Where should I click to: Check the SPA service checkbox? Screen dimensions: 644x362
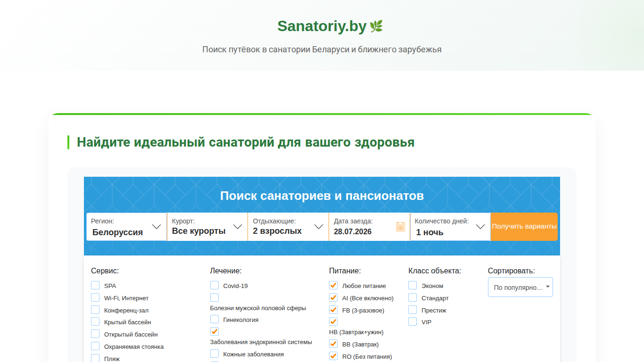pyautogui.click(x=95, y=285)
